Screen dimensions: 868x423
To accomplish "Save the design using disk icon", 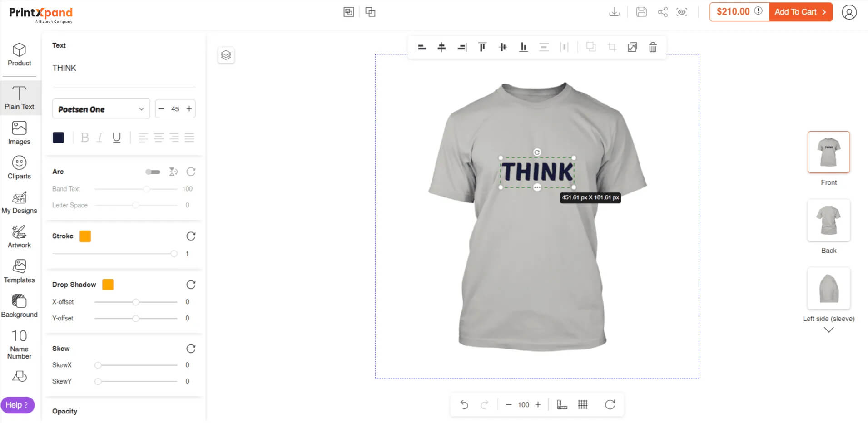I will (x=641, y=12).
